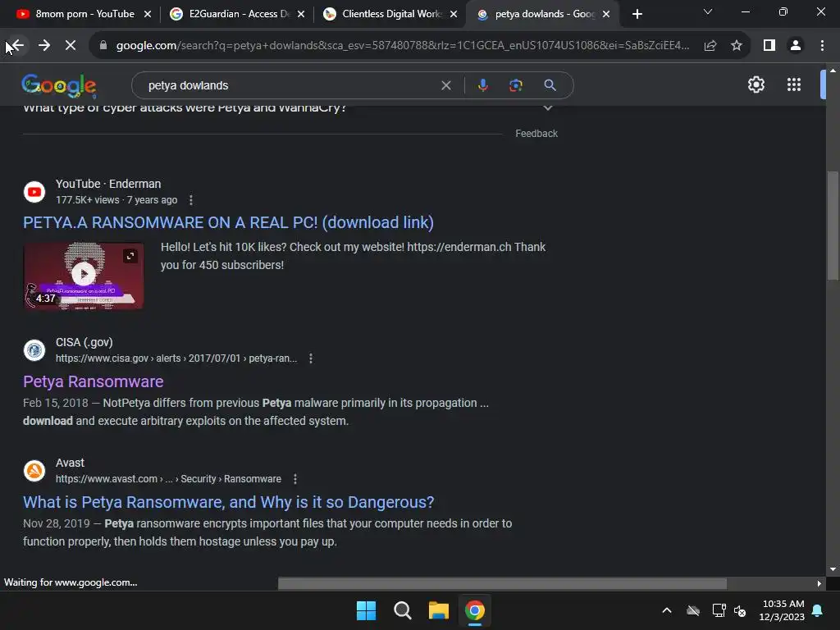Click the CISA favicon beside result
Viewport: 840px width, 630px height.
coord(34,350)
